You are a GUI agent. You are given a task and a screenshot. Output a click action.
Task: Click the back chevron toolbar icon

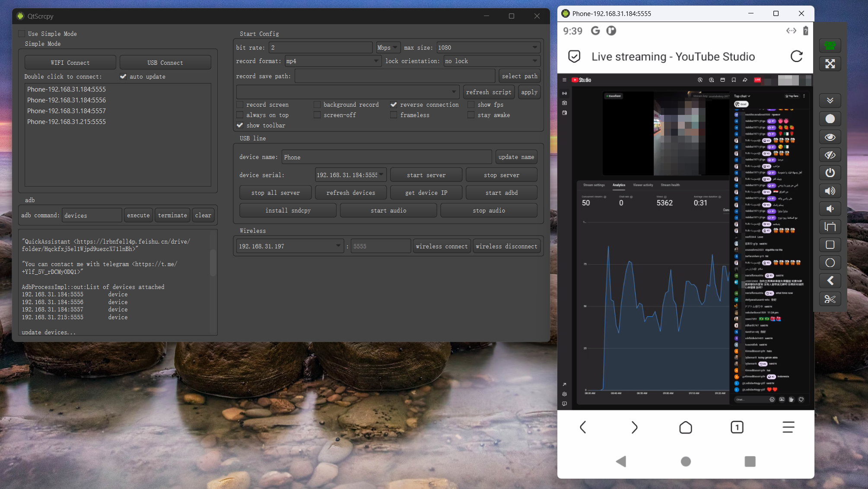tap(830, 281)
